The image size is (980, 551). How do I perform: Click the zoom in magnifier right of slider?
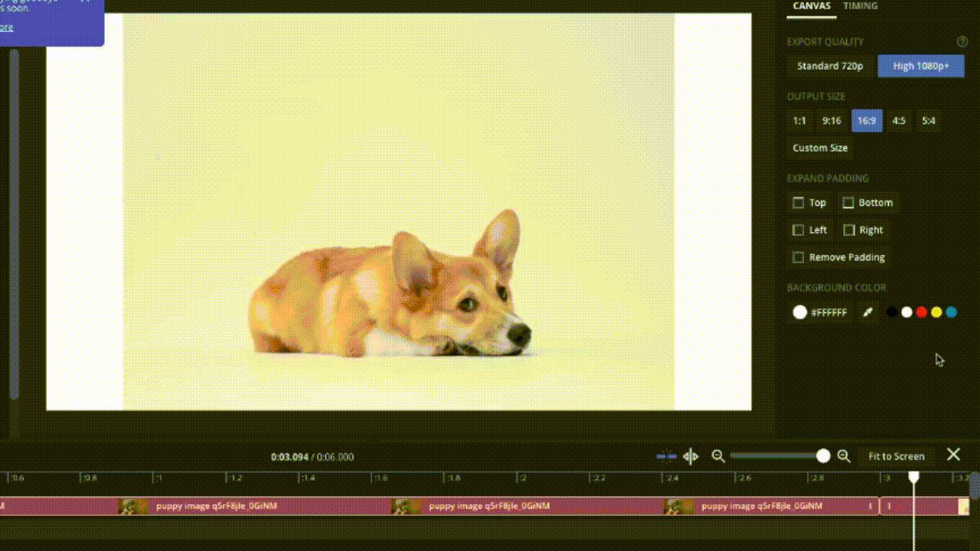point(844,456)
